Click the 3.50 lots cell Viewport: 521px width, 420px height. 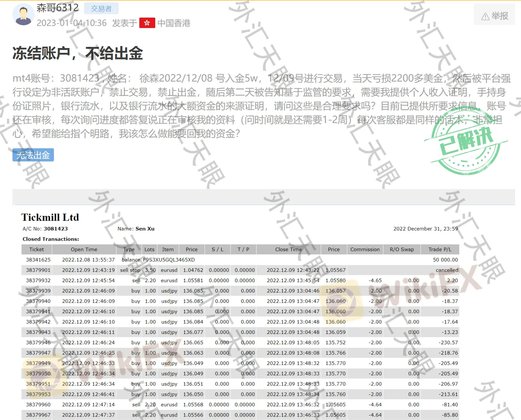pyautogui.click(x=150, y=270)
